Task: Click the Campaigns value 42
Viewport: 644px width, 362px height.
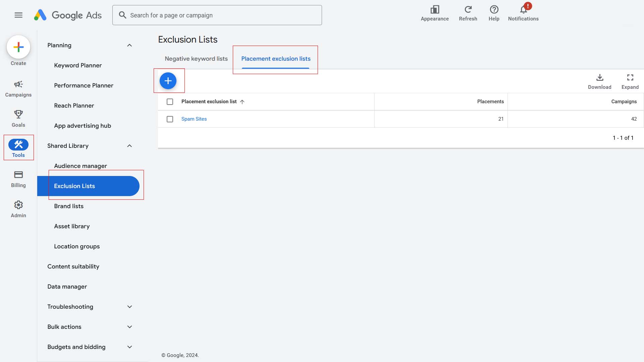Action: tap(634, 119)
